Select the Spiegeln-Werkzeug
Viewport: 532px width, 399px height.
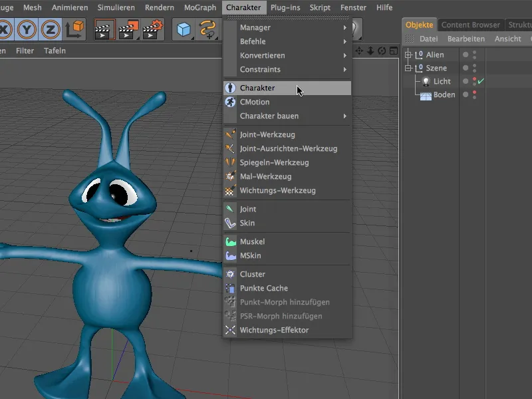coord(287,162)
